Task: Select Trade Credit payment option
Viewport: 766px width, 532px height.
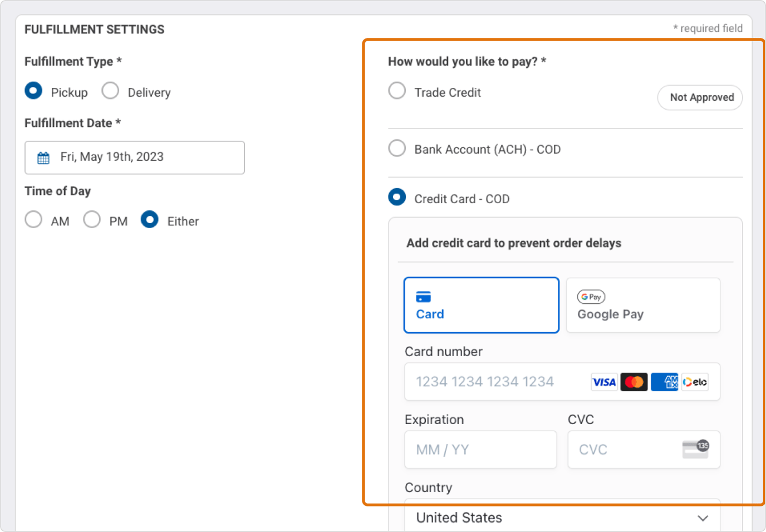Action: click(396, 90)
